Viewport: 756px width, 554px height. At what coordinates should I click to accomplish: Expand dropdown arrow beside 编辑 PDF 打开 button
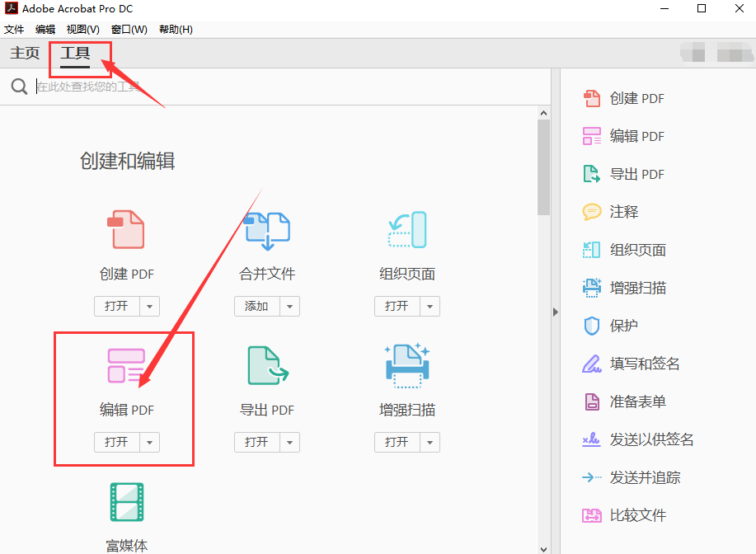(x=149, y=442)
